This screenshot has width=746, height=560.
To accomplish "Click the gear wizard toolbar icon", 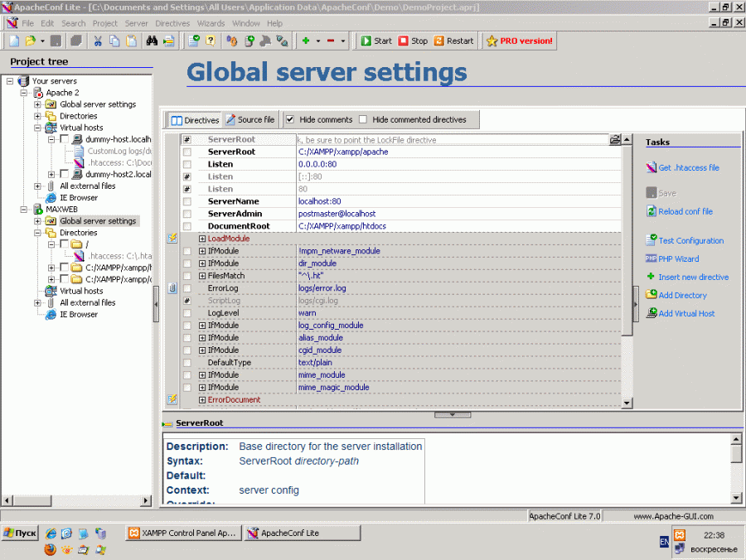I will click(x=232, y=41).
